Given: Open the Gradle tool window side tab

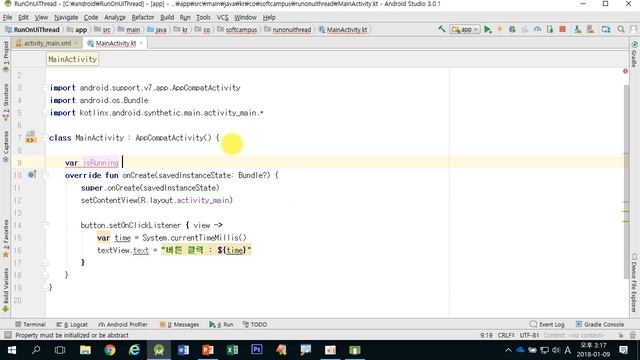Looking at the screenshot, I should (x=634, y=53).
